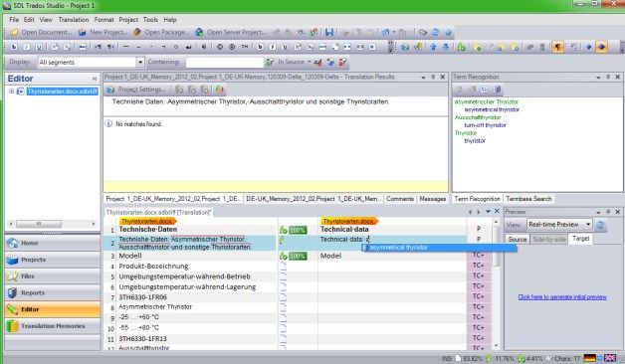Insert the trademark TM symbol
625x364 pixels.
pyautogui.click(x=245, y=47)
